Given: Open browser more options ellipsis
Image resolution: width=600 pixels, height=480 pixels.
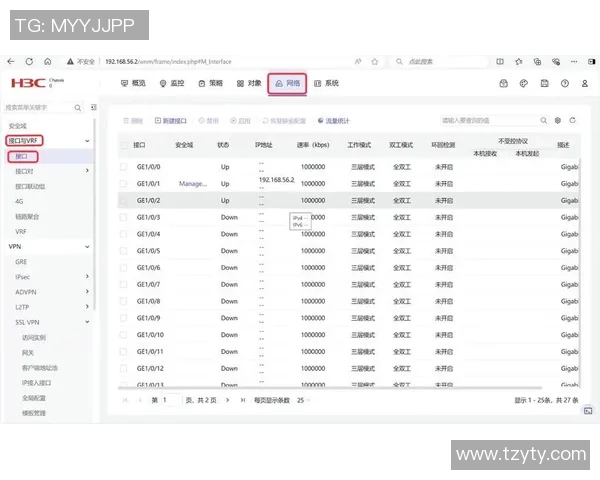Looking at the screenshot, I should [x=574, y=62].
